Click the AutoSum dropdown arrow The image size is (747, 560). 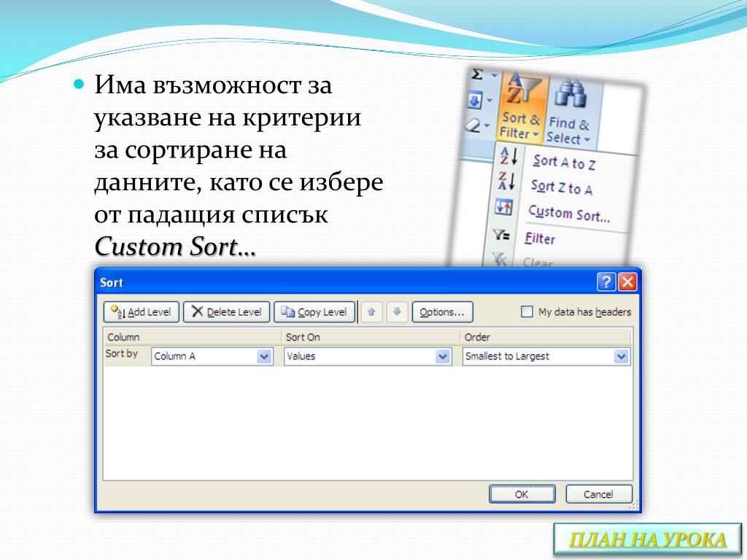(494, 75)
